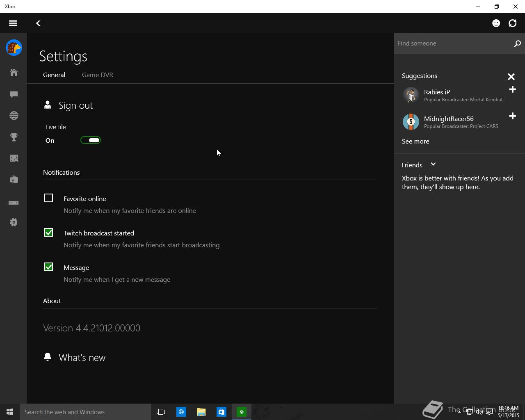The width and height of the screenshot is (525, 420).
Task: Open File Explorer in taskbar
Action: pos(201,412)
